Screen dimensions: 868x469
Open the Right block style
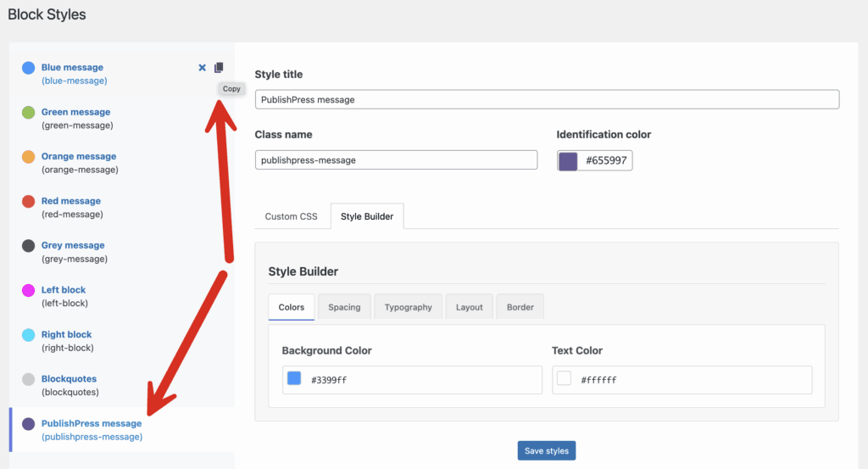[x=66, y=334]
